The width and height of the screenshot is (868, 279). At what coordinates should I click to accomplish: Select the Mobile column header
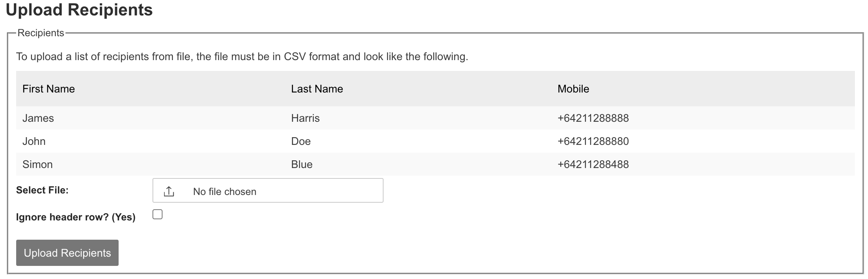pyautogui.click(x=573, y=89)
